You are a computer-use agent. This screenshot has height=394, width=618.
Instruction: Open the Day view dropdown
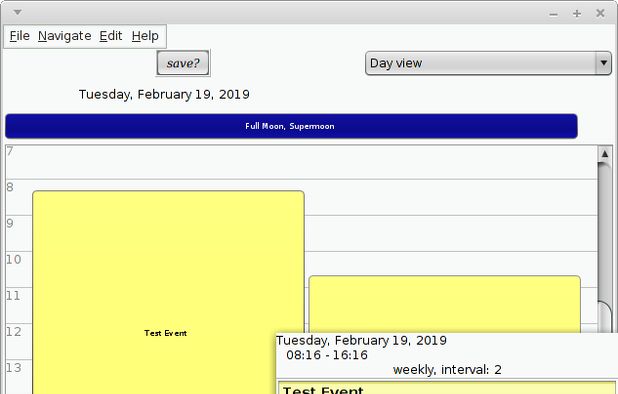[488, 63]
